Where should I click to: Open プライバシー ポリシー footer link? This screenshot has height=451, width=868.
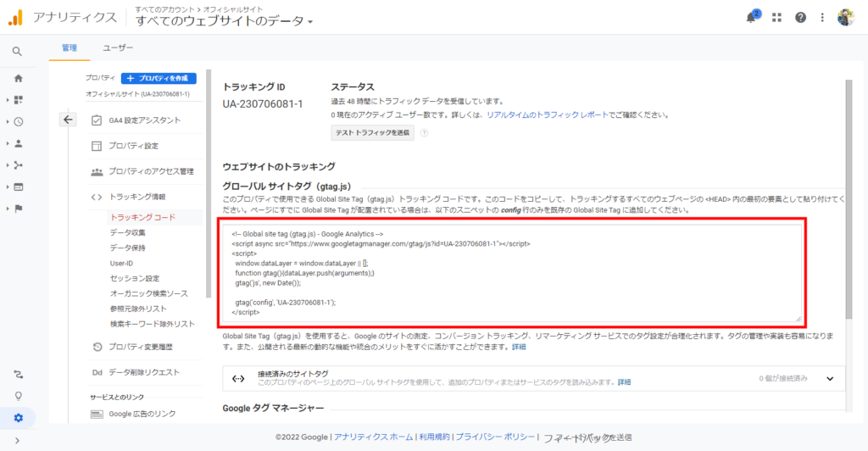[x=495, y=437]
